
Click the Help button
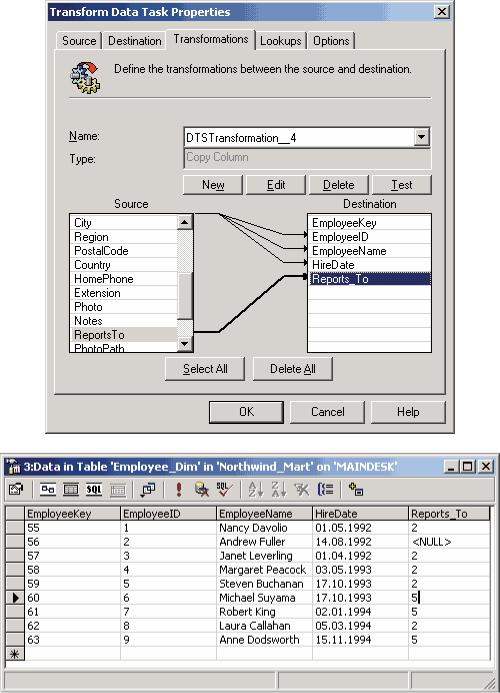[x=408, y=412]
